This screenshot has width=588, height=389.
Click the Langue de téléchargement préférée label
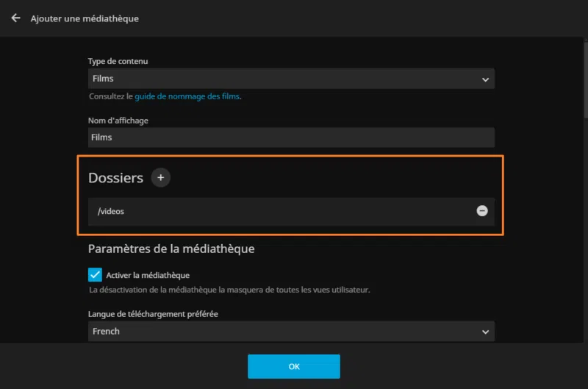pyautogui.click(x=153, y=314)
